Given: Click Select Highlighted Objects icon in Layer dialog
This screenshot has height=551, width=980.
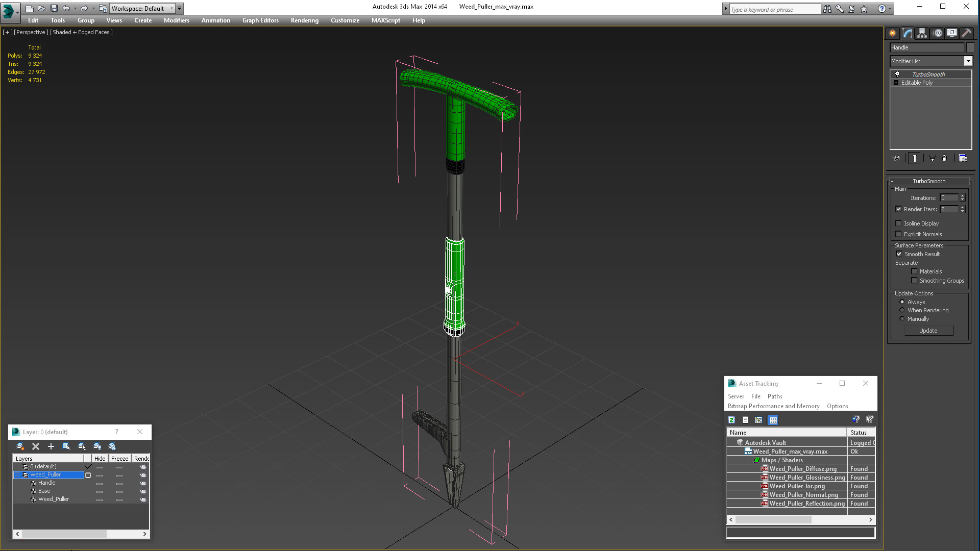Looking at the screenshot, I should pos(66,446).
